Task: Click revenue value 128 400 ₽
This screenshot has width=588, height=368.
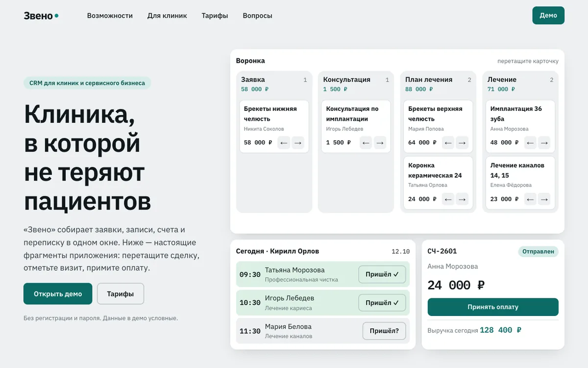Action: [500, 330]
